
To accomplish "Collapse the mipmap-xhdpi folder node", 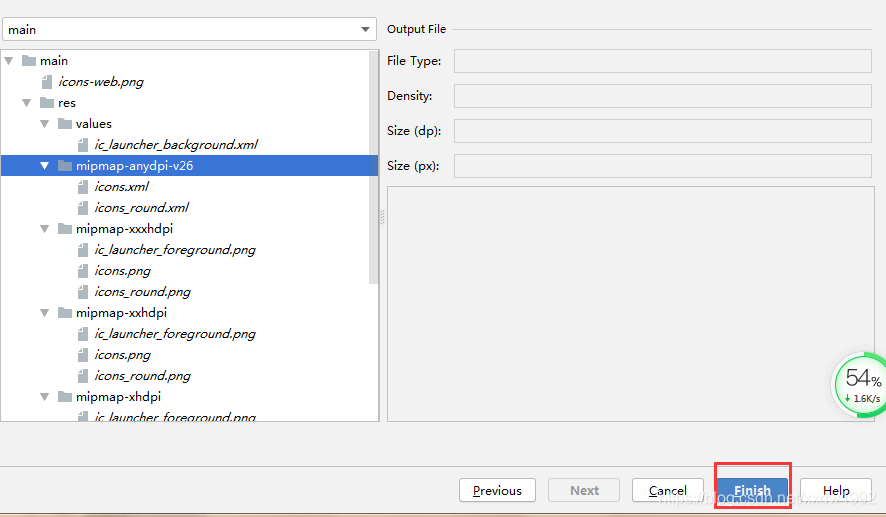I will pos(45,397).
